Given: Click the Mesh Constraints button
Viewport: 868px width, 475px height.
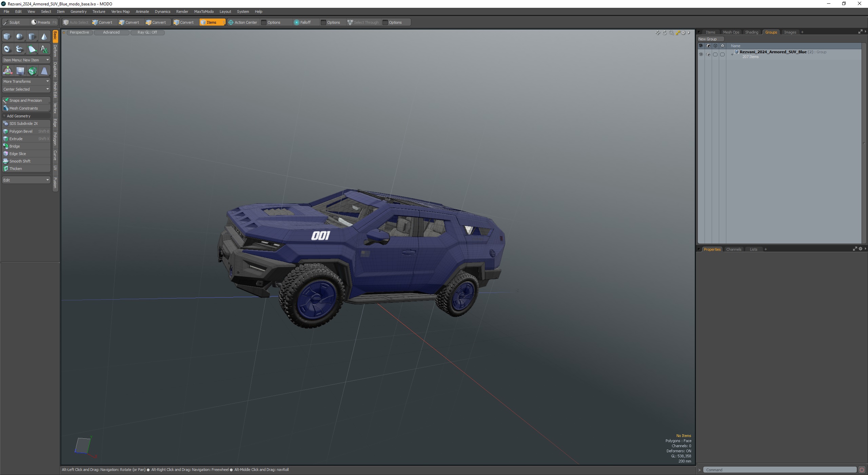Looking at the screenshot, I should 26,108.
